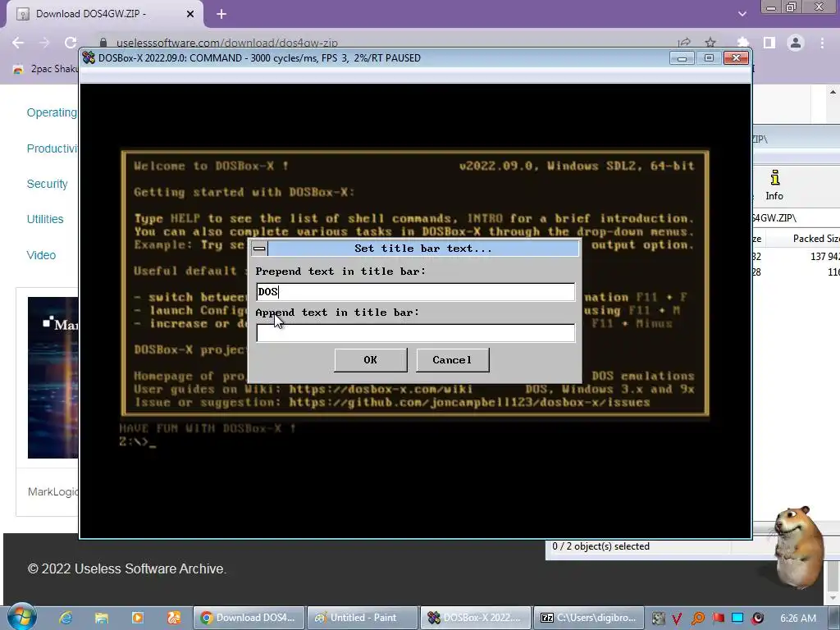Click OK in Set title bar text dialog

[370, 360]
